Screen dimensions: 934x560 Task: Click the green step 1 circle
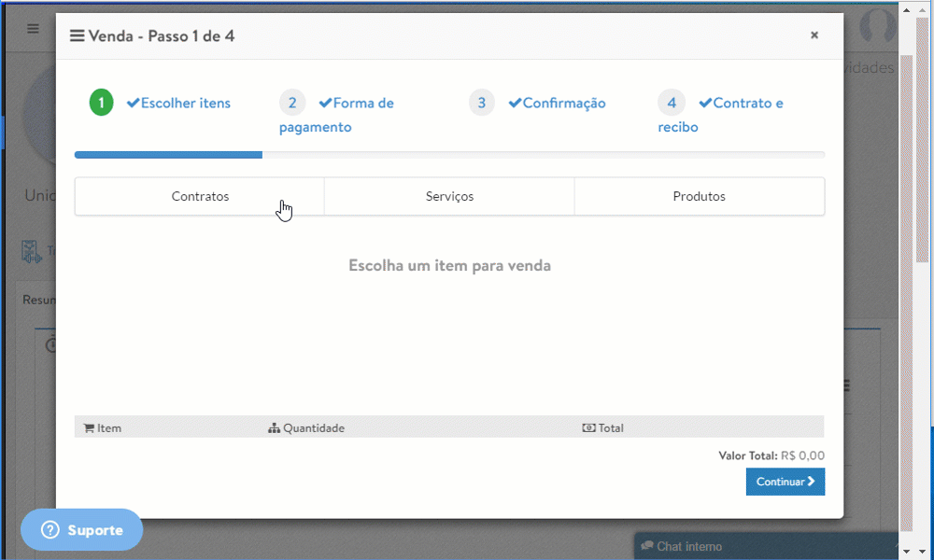tap(101, 103)
